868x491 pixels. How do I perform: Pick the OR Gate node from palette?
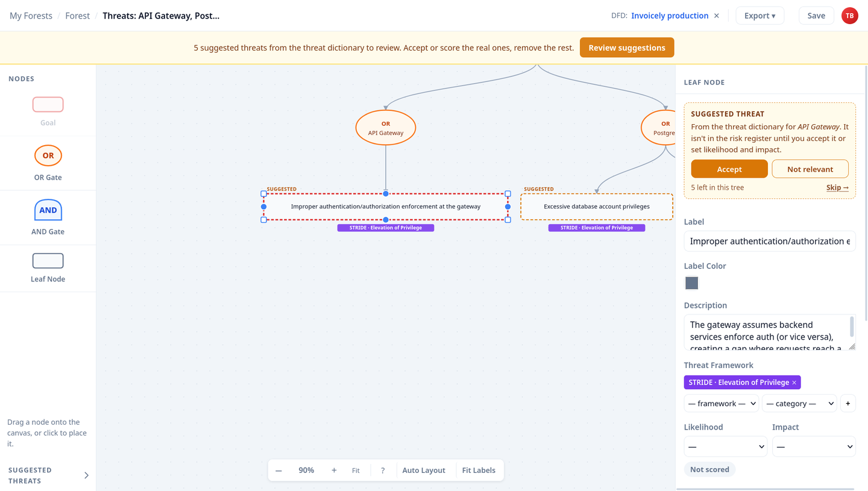(48, 155)
